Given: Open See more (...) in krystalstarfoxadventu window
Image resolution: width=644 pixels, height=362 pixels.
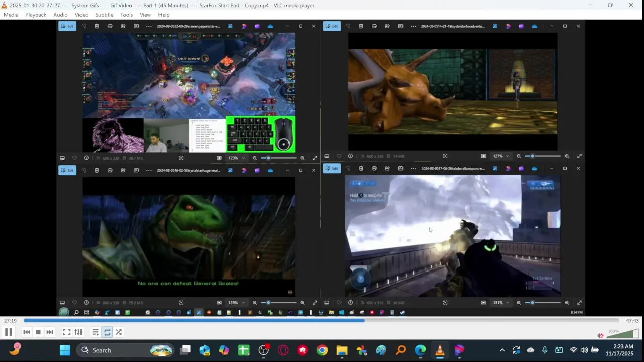Looking at the screenshot, I should click(413, 26).
